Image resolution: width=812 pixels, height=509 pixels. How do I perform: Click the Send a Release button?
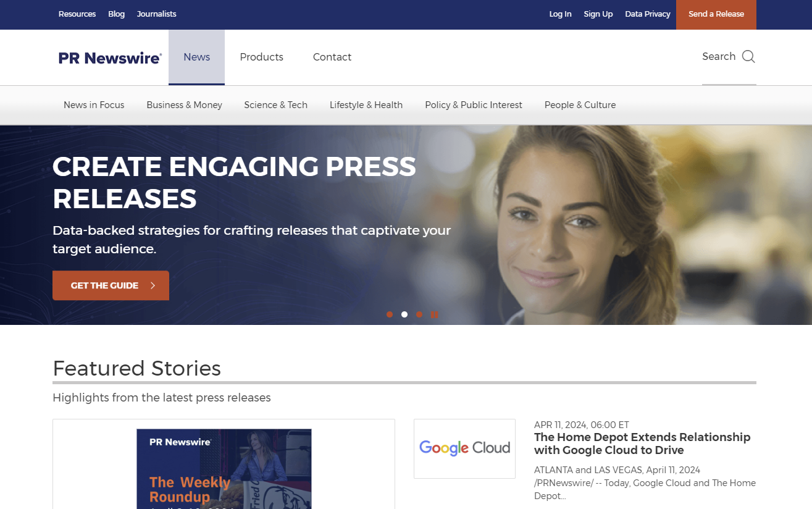[716, 15]
